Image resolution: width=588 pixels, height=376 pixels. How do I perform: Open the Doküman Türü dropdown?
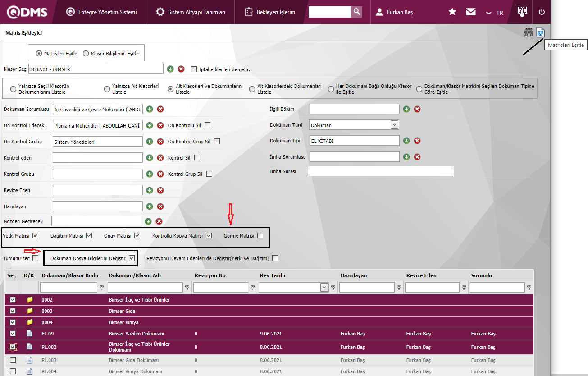point(394,125)
